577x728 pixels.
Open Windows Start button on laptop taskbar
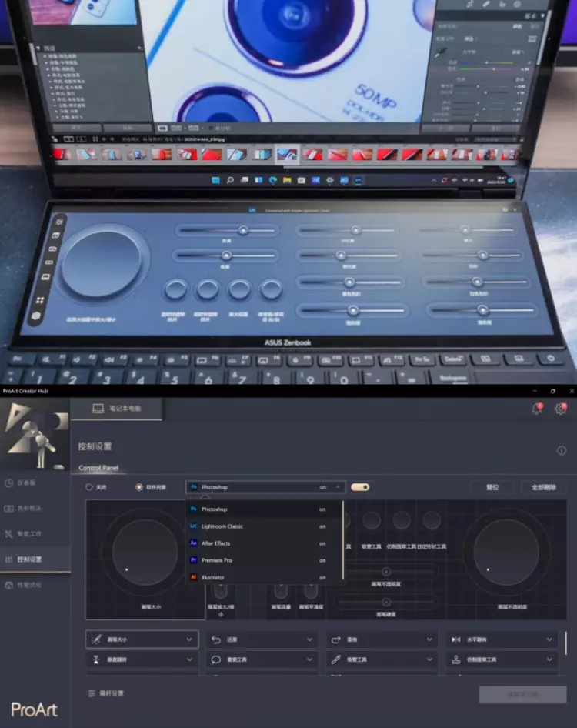click(216, 180)
